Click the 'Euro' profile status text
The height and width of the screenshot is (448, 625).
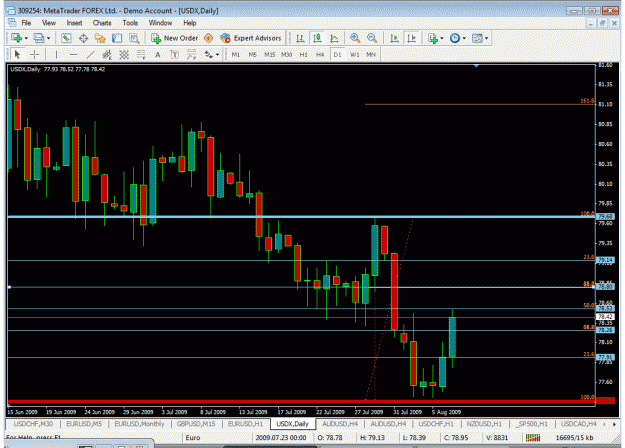tap(193, 438)
